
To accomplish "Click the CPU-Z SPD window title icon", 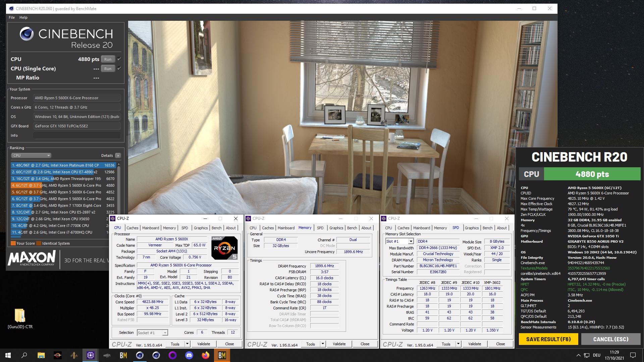I will 384,219.
